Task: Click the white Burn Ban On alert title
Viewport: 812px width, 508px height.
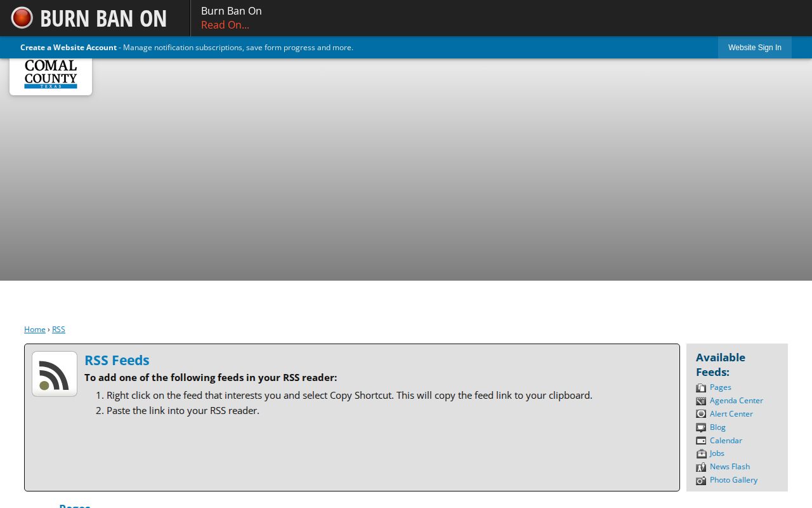Action: (232, 11)
